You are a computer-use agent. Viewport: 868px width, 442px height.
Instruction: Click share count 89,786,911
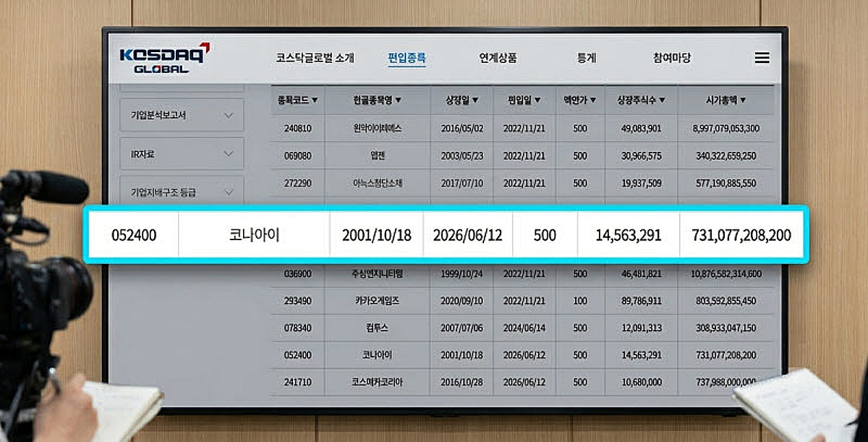coord(641,300)
